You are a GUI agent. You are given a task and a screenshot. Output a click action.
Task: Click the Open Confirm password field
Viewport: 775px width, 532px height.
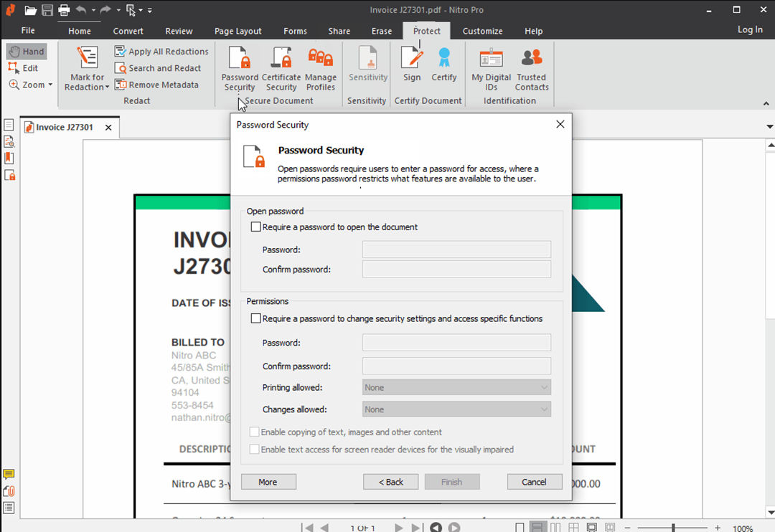[456, 269]
